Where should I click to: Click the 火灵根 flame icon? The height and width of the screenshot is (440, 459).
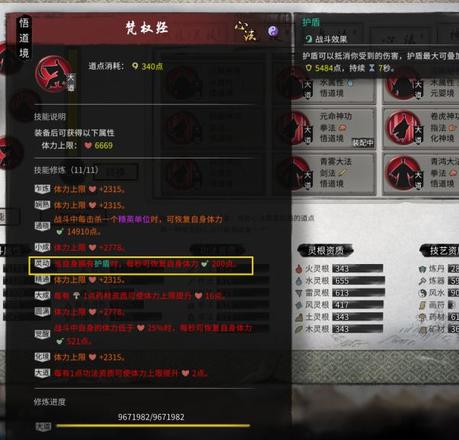pos(299,268)
